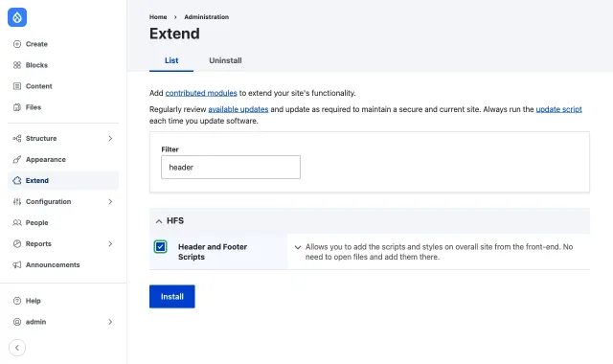Collapse the HFS module group

(x=159, y=221)
